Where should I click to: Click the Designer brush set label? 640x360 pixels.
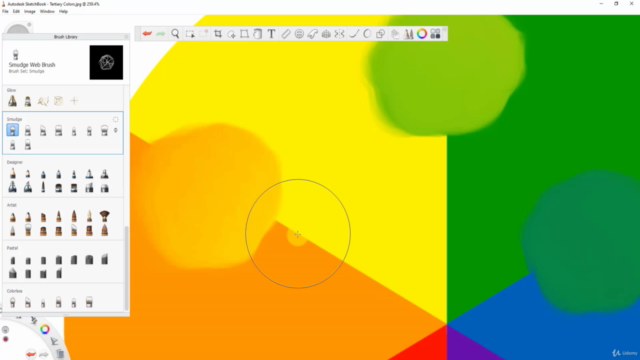(15, 162)
